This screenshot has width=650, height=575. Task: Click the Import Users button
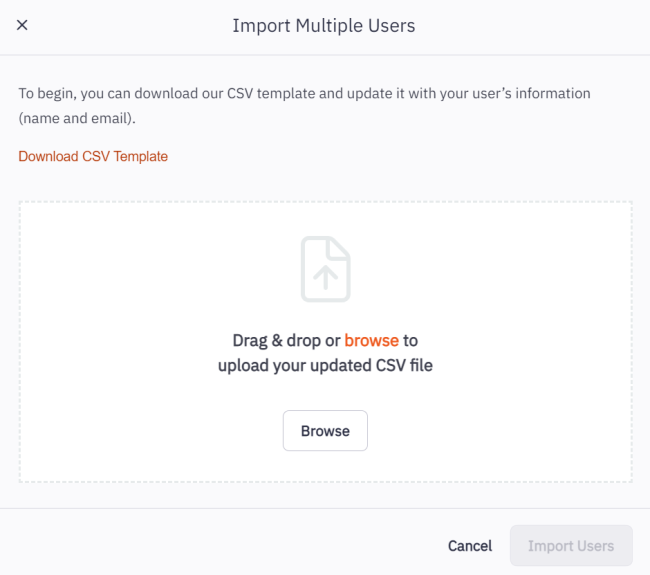point(571,546)
